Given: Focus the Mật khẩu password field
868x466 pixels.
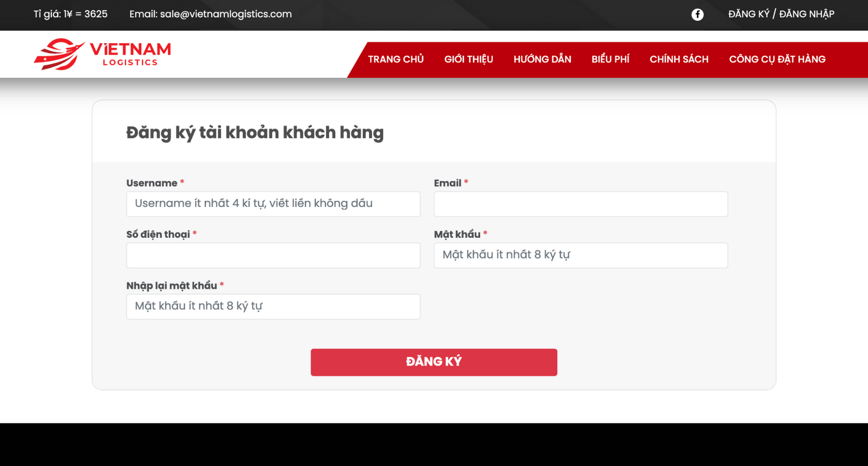Looking at the screenshot, I should tap(581, 255).
